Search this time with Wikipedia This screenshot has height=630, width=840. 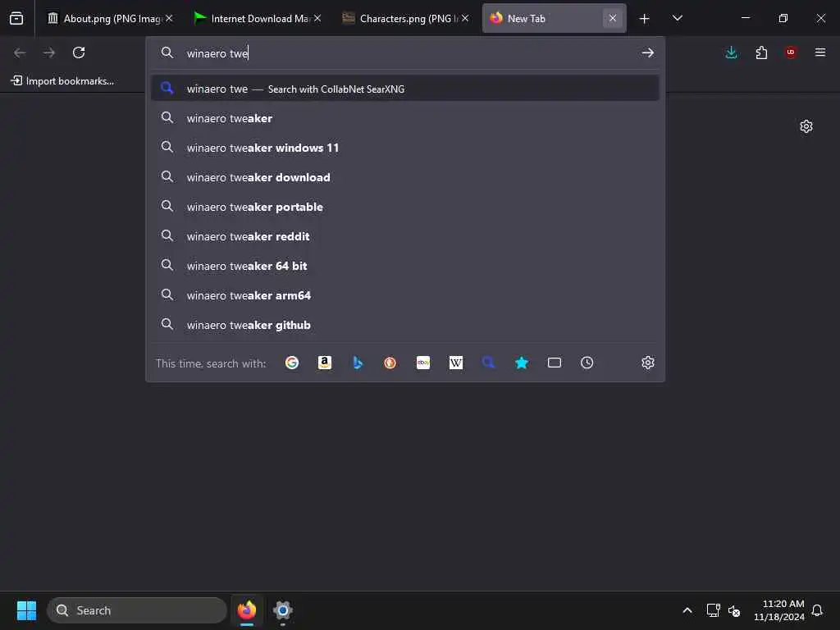pyautogui.click(x=456, y=363)
